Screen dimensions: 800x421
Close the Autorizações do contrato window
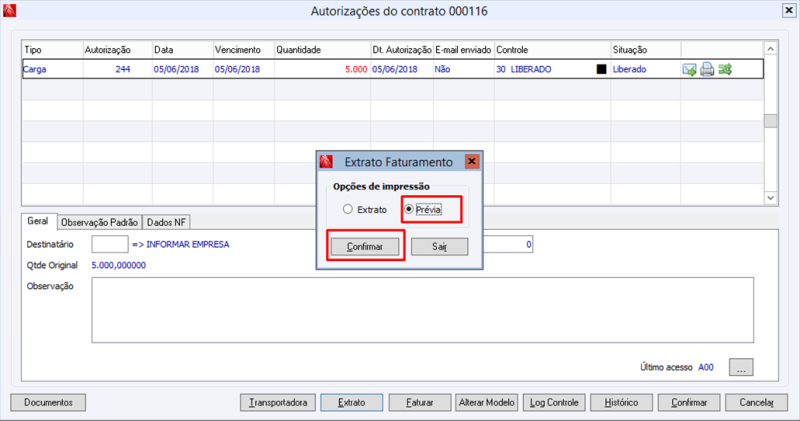(789, 11)
